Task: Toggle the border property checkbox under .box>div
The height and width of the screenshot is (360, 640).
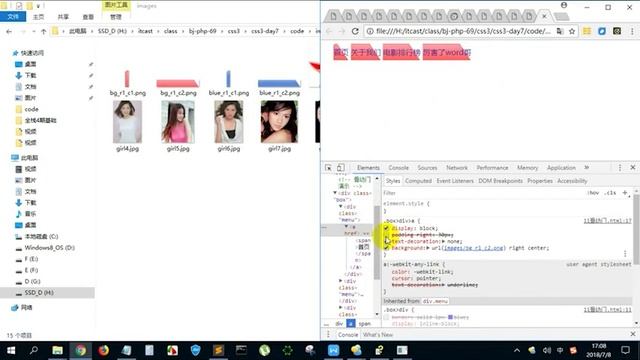Action: point(386,317)
